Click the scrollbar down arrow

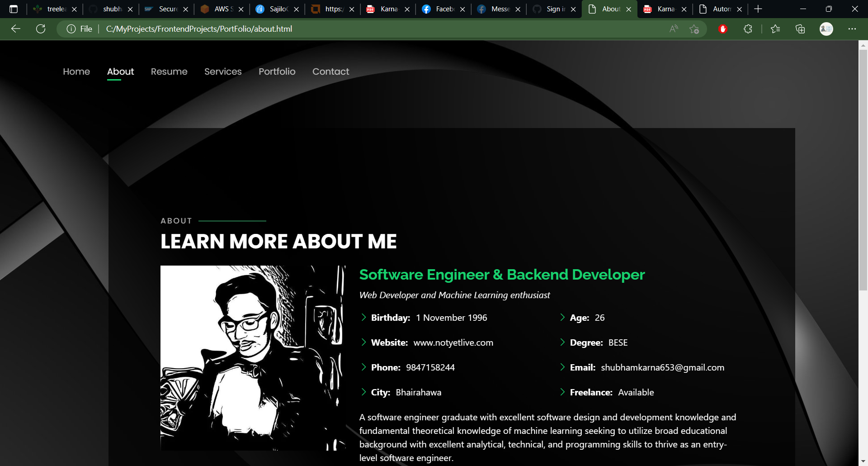pos(863,461)
